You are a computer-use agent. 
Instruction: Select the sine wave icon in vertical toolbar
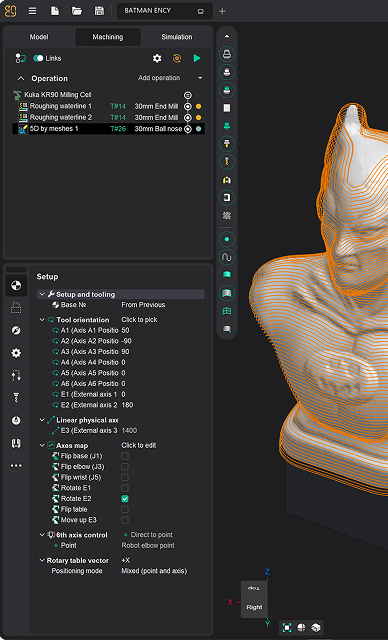click(227, 257)
